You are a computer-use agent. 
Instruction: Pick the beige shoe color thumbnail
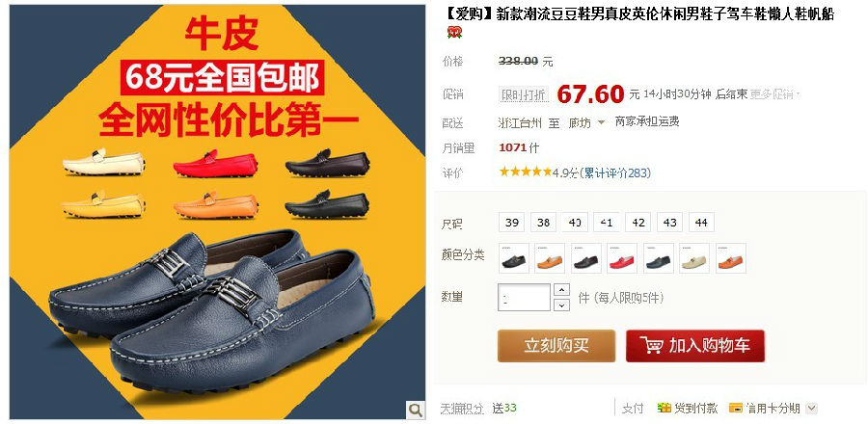click(694, 258)
